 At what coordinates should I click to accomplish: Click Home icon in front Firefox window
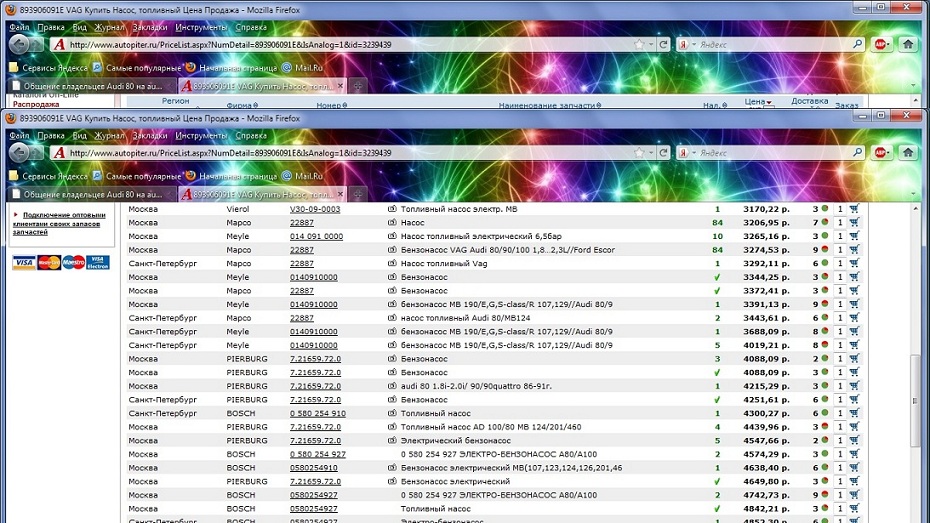908,152
